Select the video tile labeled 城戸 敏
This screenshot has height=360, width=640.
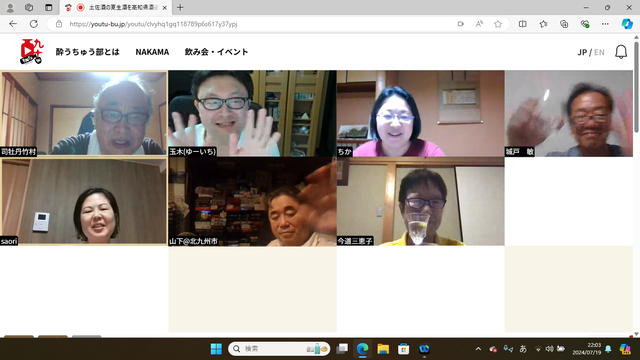click(569, 113)
